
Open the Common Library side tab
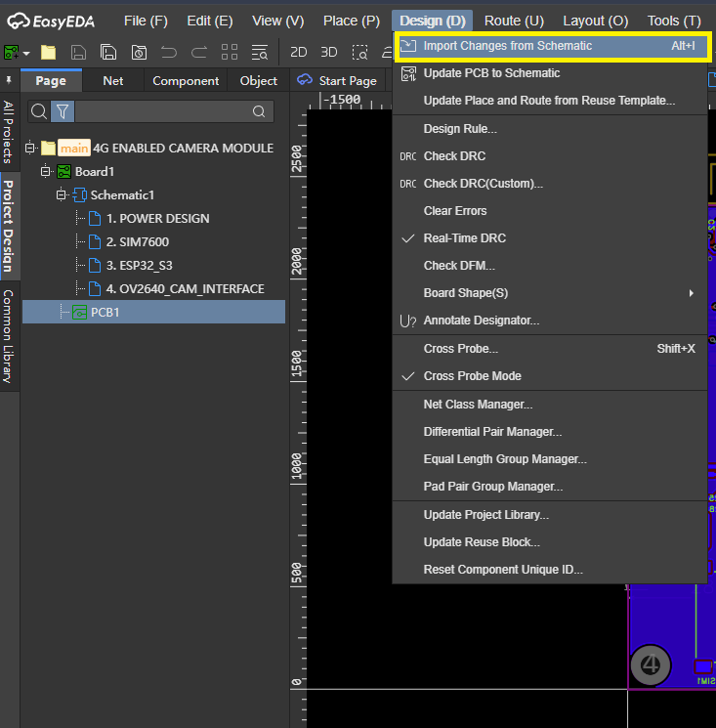click(9, 336)
